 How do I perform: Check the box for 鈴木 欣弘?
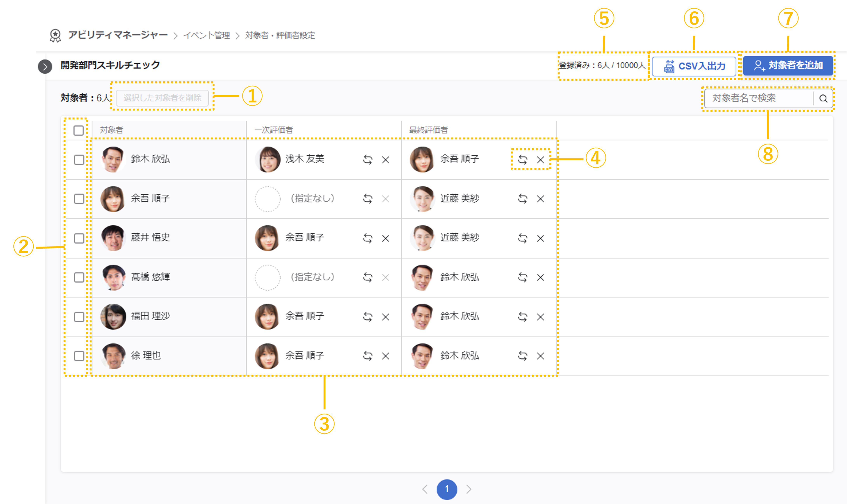(x=79, y=160)
